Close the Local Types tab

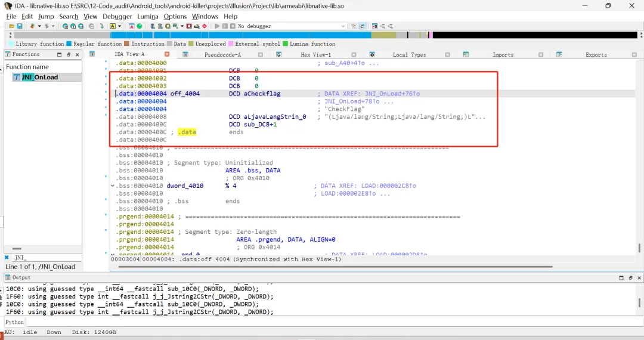click(447, 55)
